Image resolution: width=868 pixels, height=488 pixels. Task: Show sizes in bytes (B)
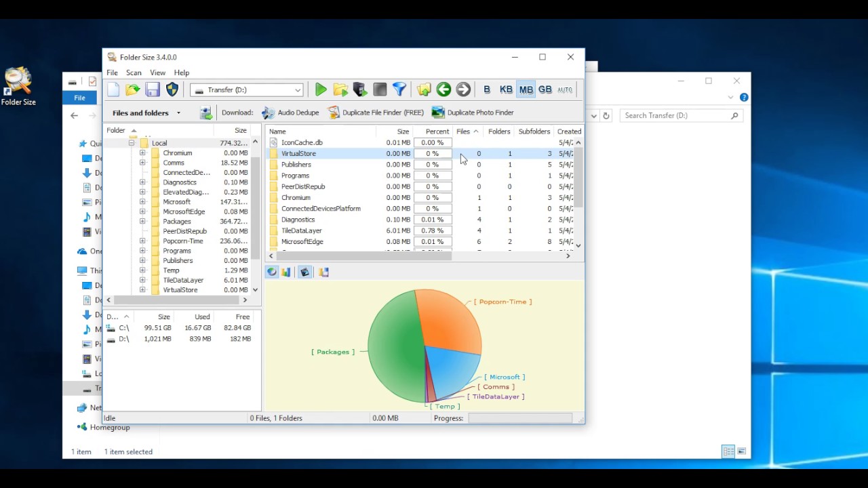point(487,89)
